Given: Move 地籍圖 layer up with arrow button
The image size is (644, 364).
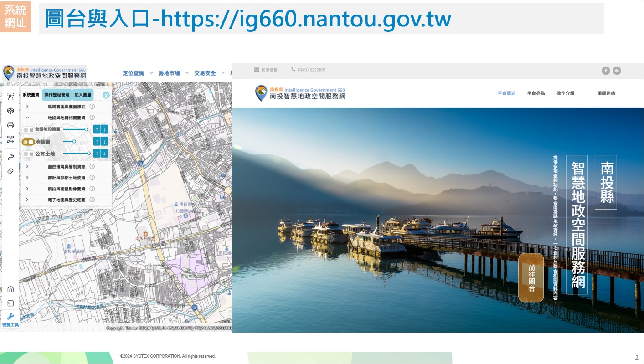Looking at the screenshot, I should point(97,141).
